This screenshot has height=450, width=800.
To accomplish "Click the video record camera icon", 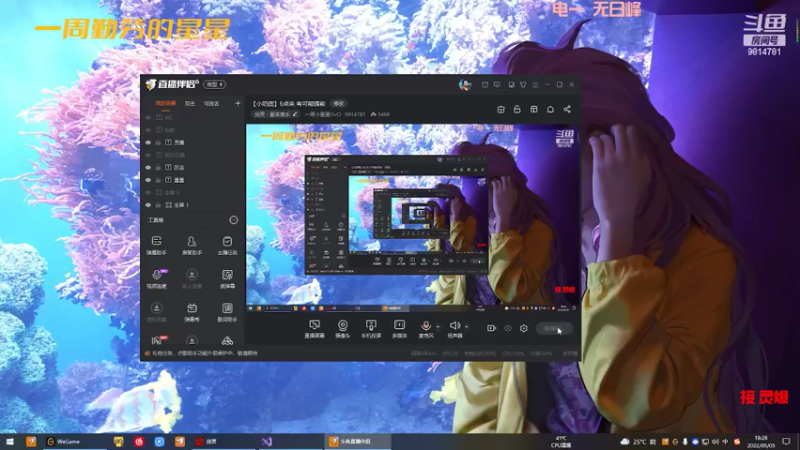I will pyautogui.click(x=491, y=328).
